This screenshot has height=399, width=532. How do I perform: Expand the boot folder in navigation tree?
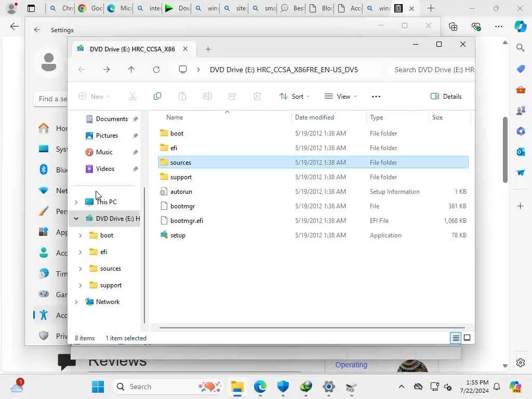(81, 235)
